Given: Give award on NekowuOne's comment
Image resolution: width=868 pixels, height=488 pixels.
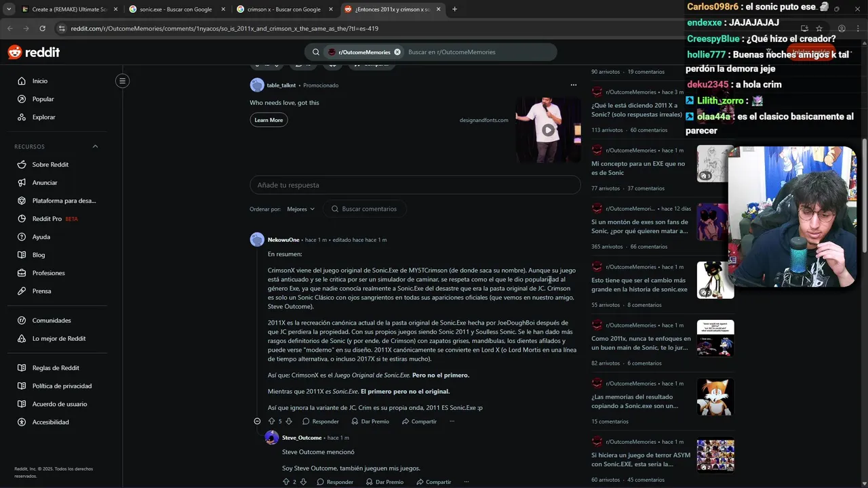Looking at the screenshot, I should click(370, 422).
